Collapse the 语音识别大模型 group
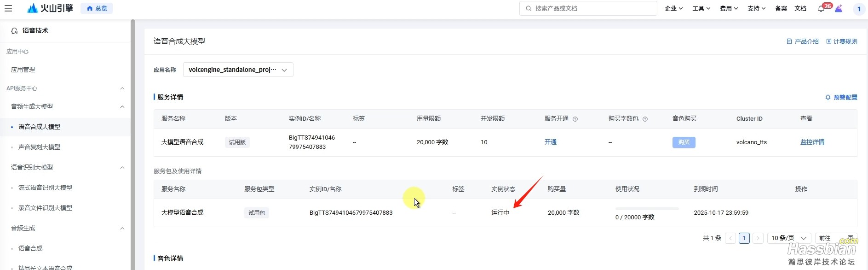 pos(122,168)
